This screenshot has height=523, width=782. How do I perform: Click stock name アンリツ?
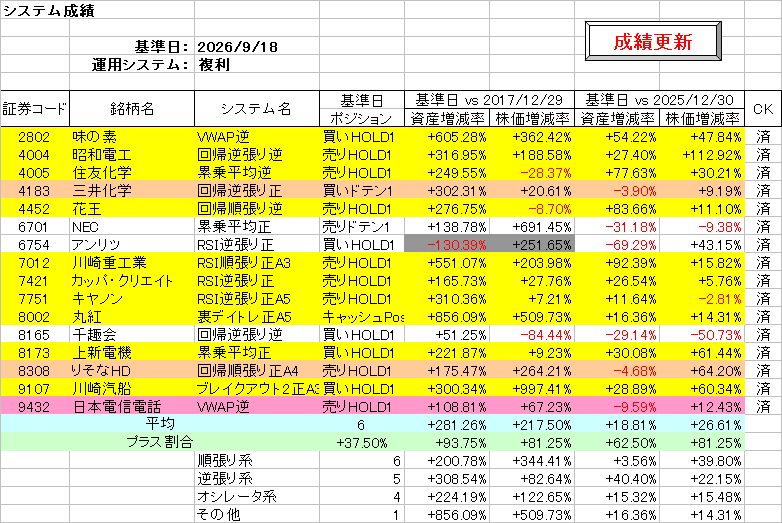point(96,245)
